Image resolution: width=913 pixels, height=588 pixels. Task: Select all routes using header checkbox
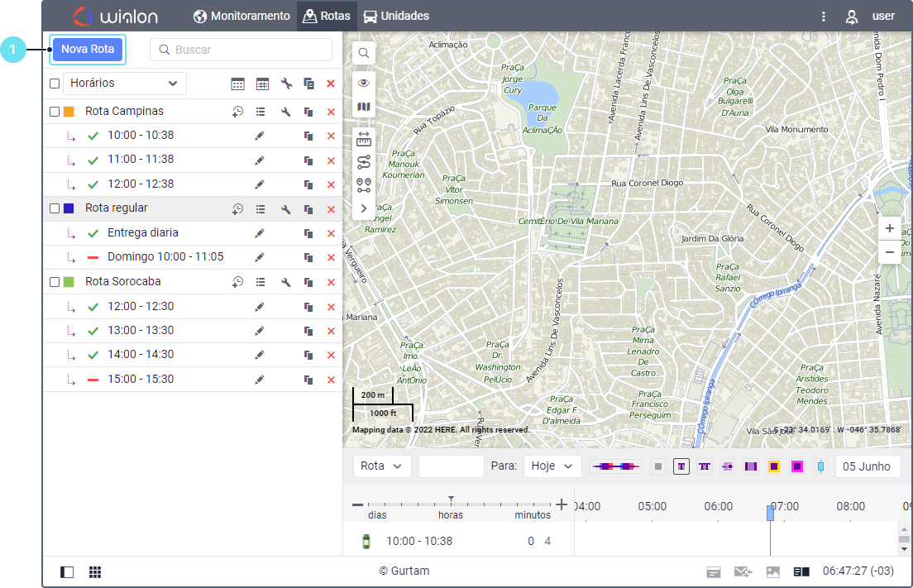click(55, 84)
